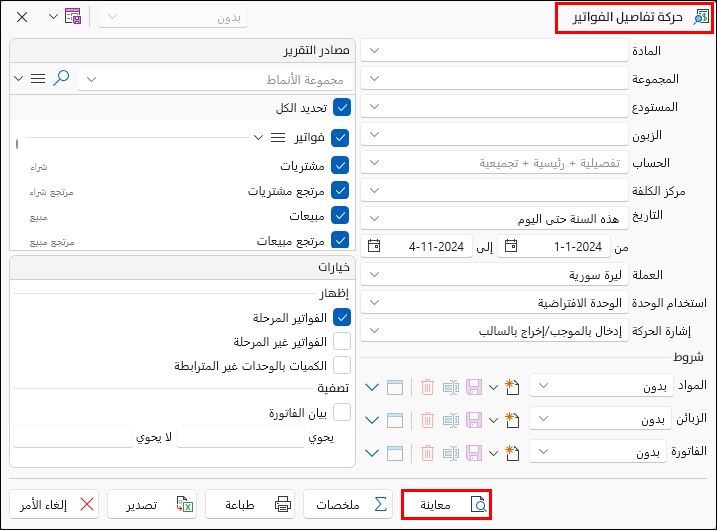This screenshot has height=530, width=717.
Task: Click the rename icon in the الزبائن row
Action: (450, 421)
